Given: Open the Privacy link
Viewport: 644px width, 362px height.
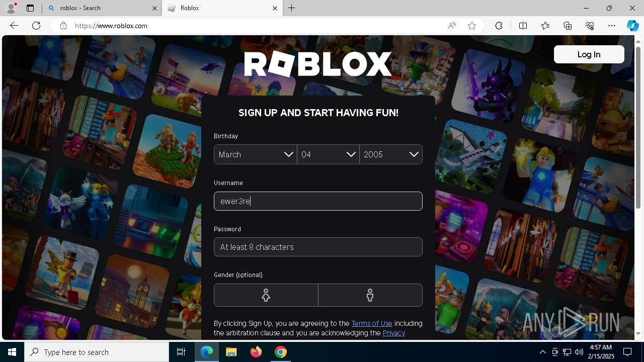Looking at the screenshot, I should pyautogui.click(x=394, y=333).
